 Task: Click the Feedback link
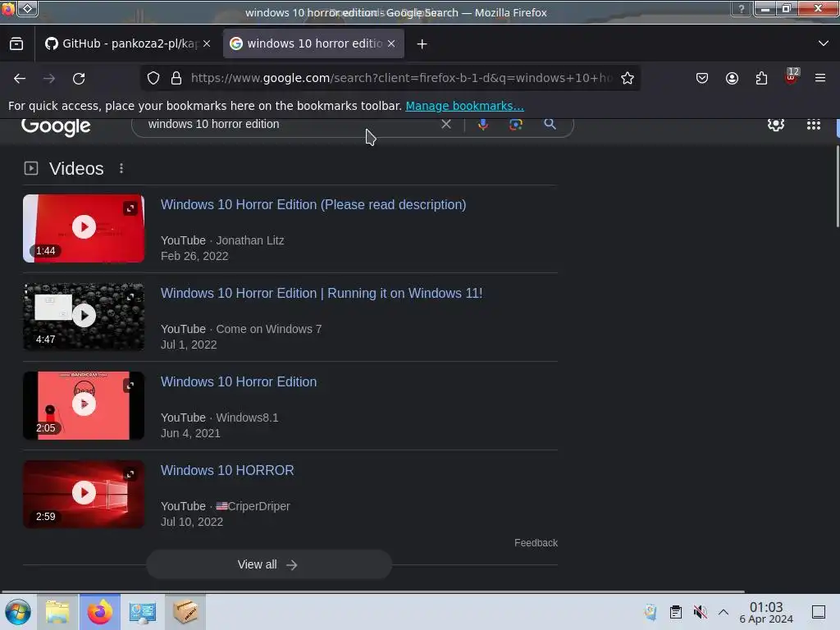point(536,543)
